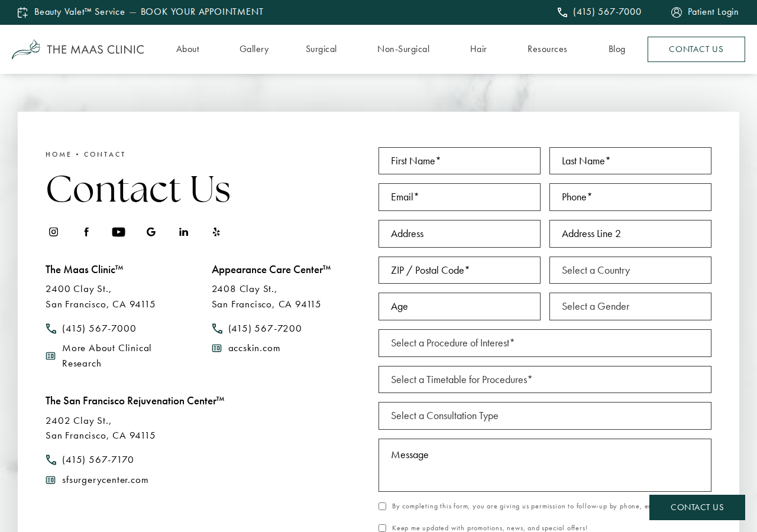This screenshot has width=757, height=532.
Task: Click the outlined CONTACT US header button
Action: pos(696,49)
